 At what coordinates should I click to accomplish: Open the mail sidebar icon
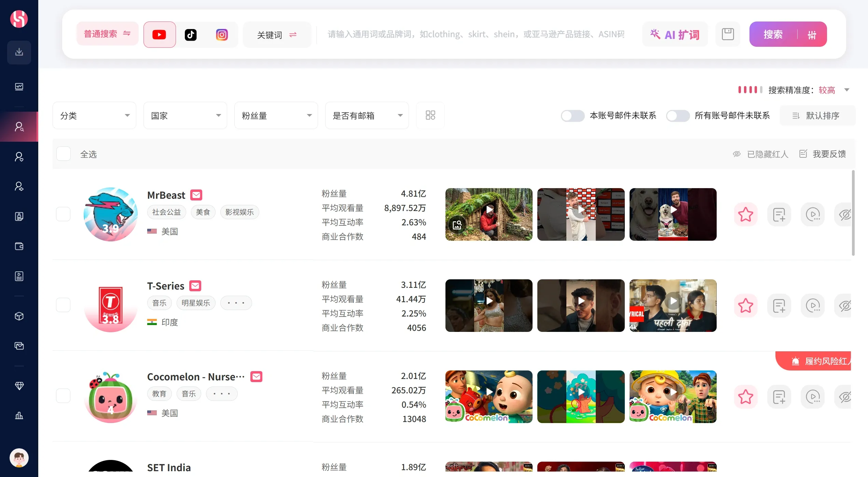click(19, 346)
